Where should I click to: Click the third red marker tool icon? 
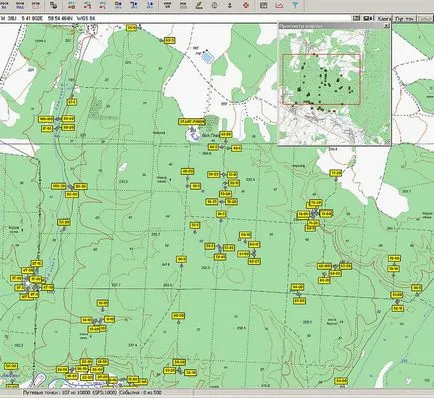pyautogui.click(x=103, y=5)
